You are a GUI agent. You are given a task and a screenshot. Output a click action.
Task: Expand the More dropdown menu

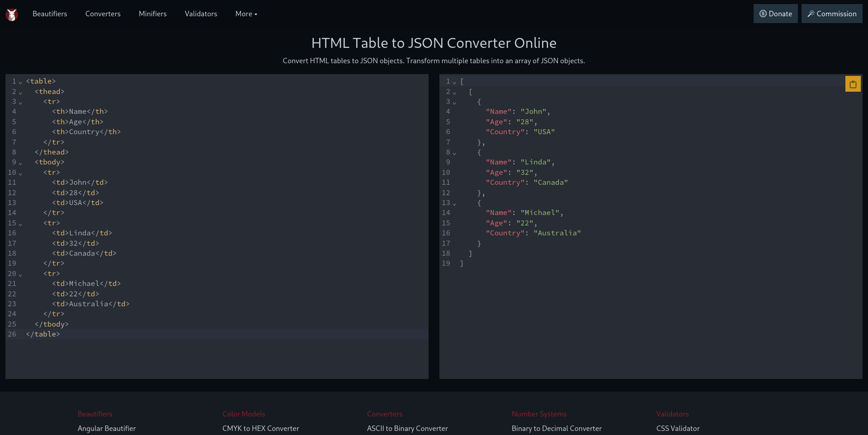tap(246, 14)
